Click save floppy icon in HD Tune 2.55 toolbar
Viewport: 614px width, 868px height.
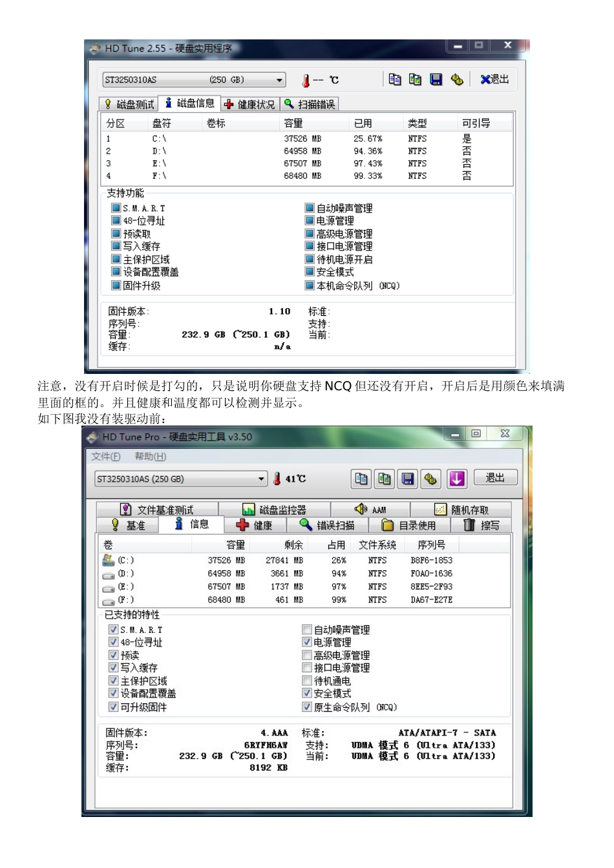436,79
